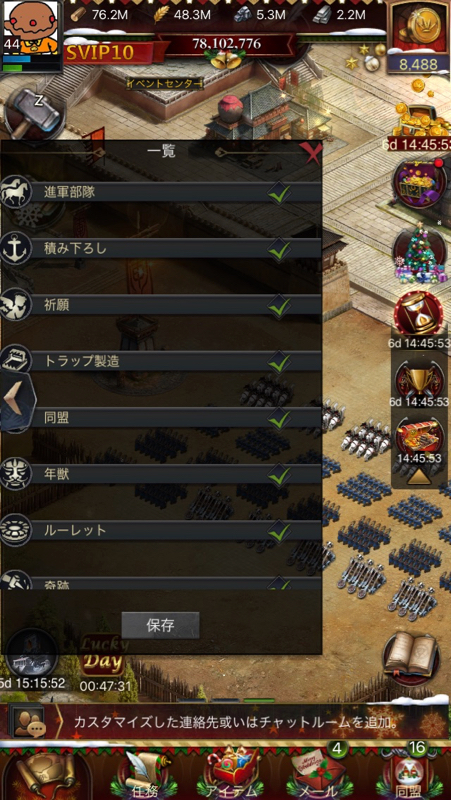Click the 保存 button

point(160,625)
